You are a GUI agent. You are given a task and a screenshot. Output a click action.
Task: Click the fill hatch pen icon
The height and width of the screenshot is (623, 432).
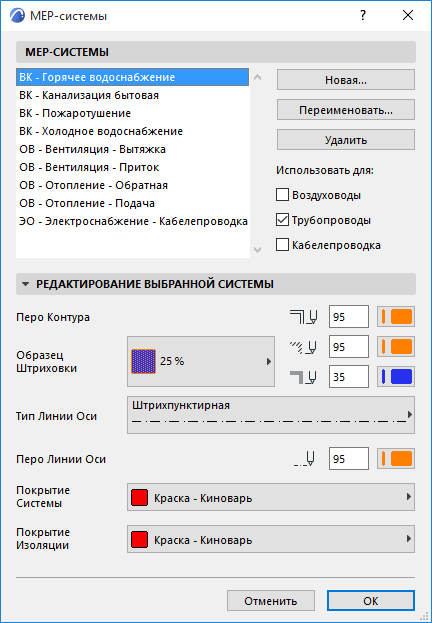click(304, 347)
